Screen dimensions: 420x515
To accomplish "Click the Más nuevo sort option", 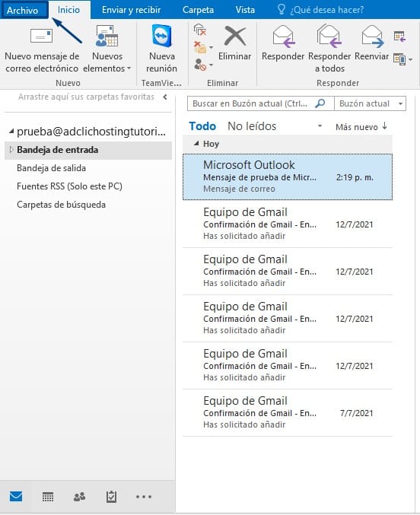I will pos(357,127).
